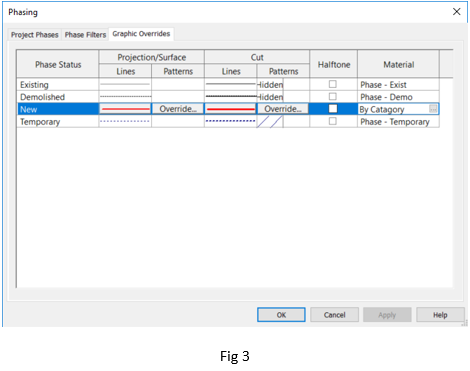Open the Phase Filters tab
470x371 pixels.
click(85, 35)
